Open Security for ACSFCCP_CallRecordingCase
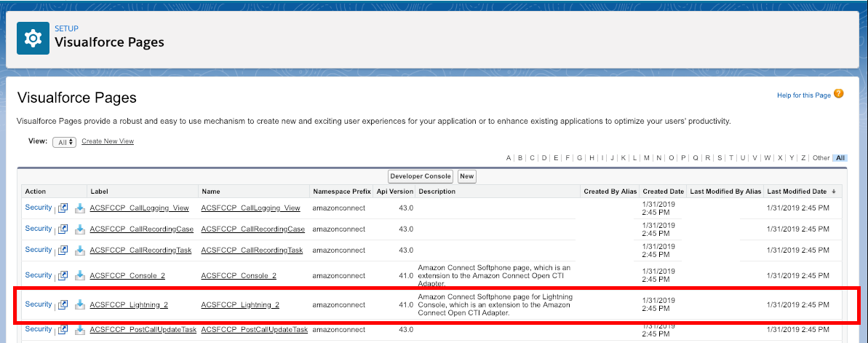 click(38, 228)
